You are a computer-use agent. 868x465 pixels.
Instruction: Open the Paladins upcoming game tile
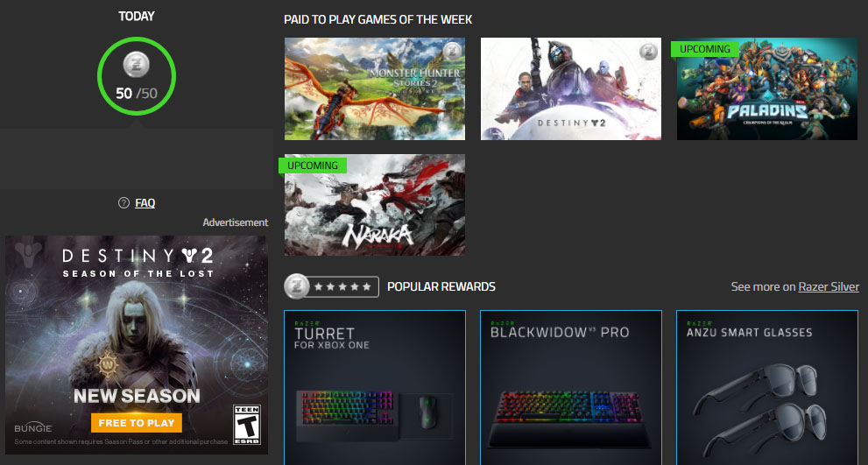pyautogui.click(x=766, y=88)
